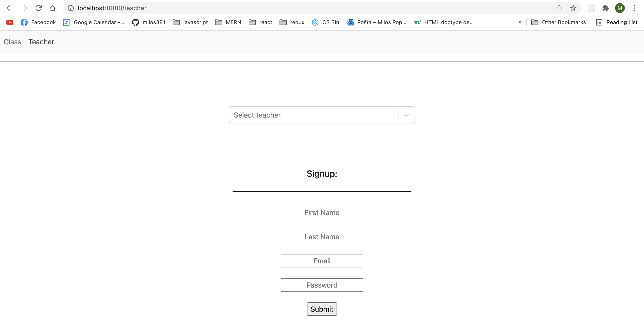Screen dimensions: 644x322
Task: Open the milos381 GitHub bookmark
Action: 148,22
